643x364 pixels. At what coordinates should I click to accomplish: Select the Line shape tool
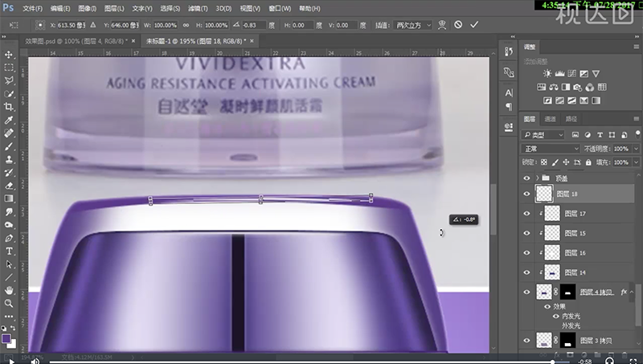point(9,277)
